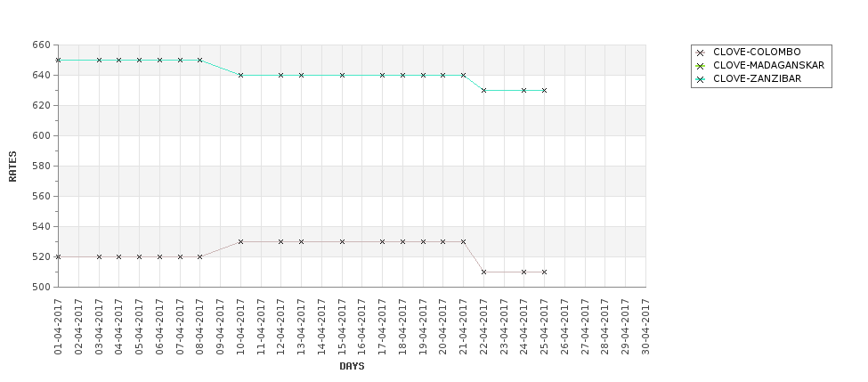Click the 02-04-2017 date label

(78, 327)
